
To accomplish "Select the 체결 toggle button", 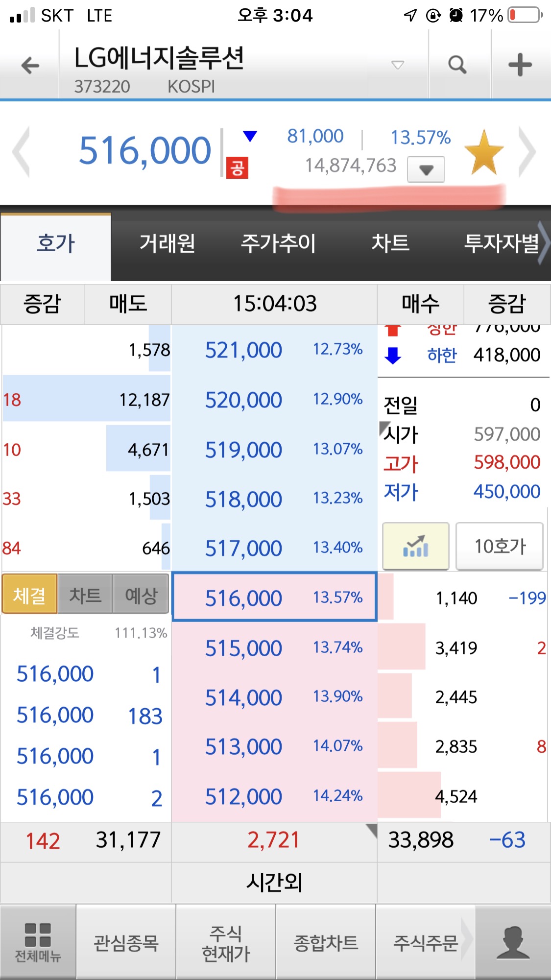I will point(29,594).
